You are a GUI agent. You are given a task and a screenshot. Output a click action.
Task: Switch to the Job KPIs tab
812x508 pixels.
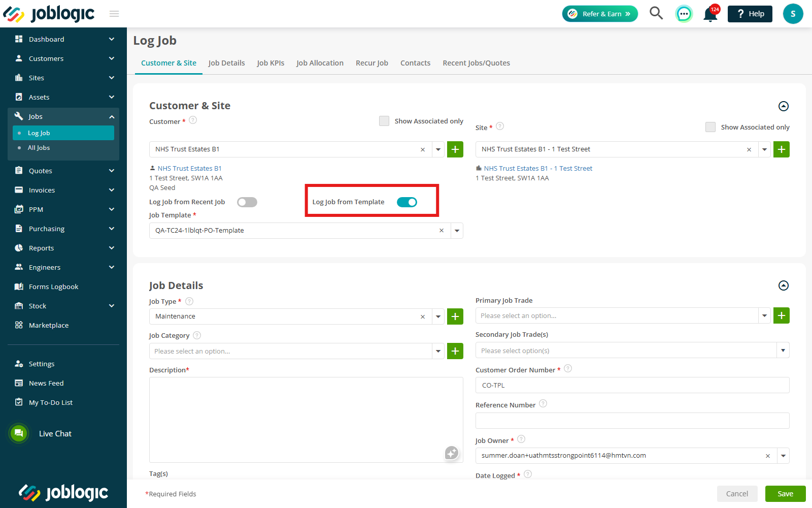(x=270, y=63)
